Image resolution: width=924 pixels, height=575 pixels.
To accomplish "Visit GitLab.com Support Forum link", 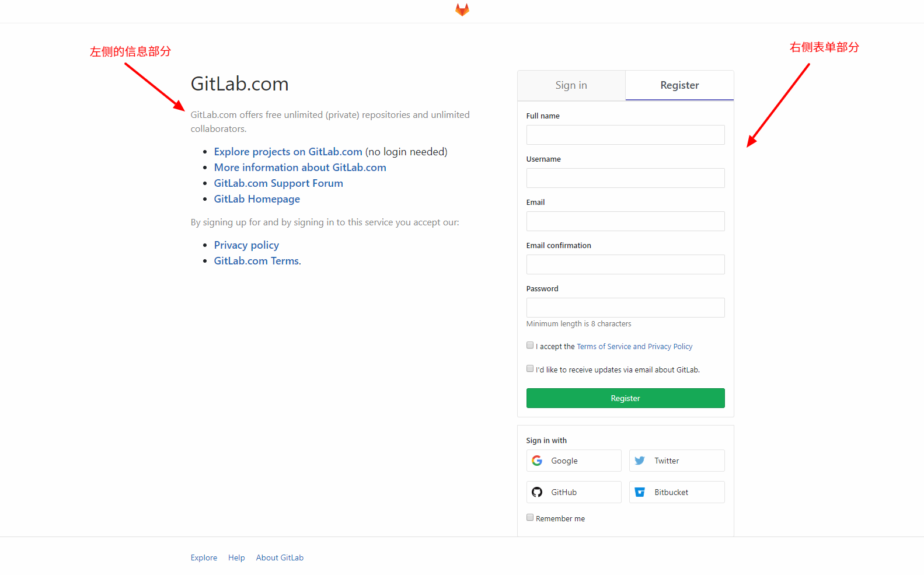I will point(278,183).
